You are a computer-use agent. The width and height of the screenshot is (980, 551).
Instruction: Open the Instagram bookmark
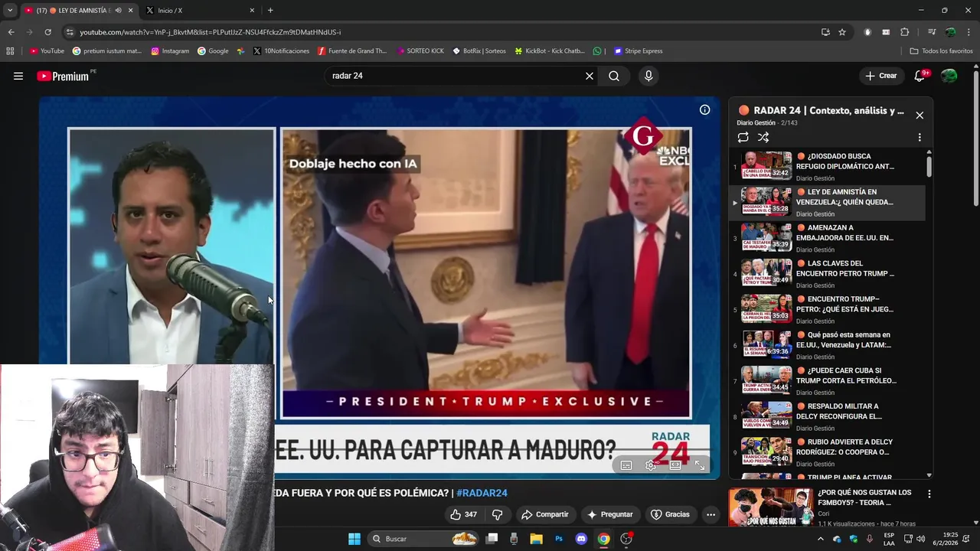[170, 51]
